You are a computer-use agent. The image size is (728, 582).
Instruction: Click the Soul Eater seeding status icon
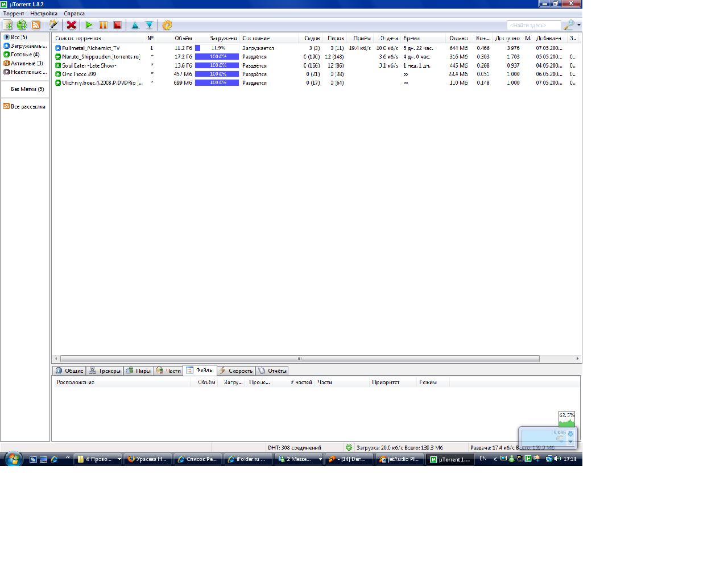tap(58, 65)
